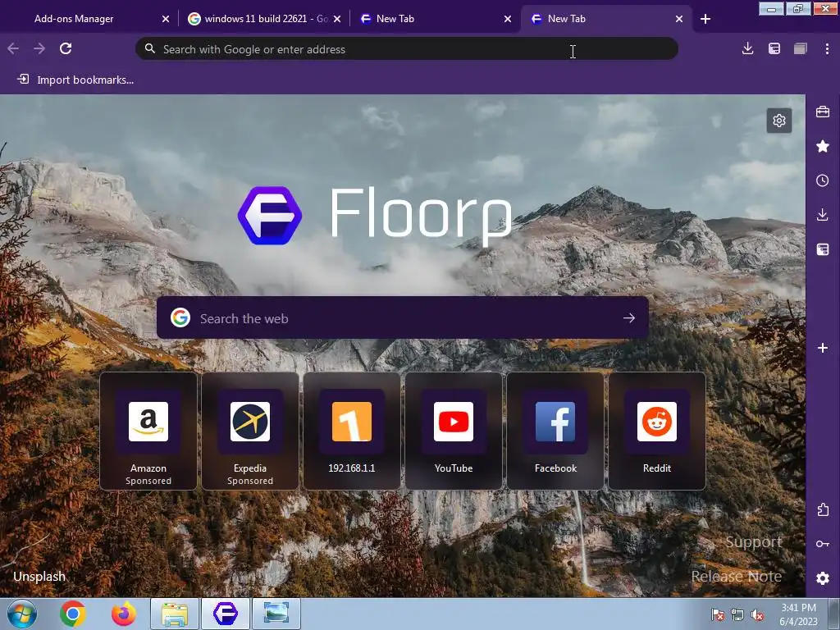
Task: Launch Firefox from the taskbar
Action: coord(124,614)
